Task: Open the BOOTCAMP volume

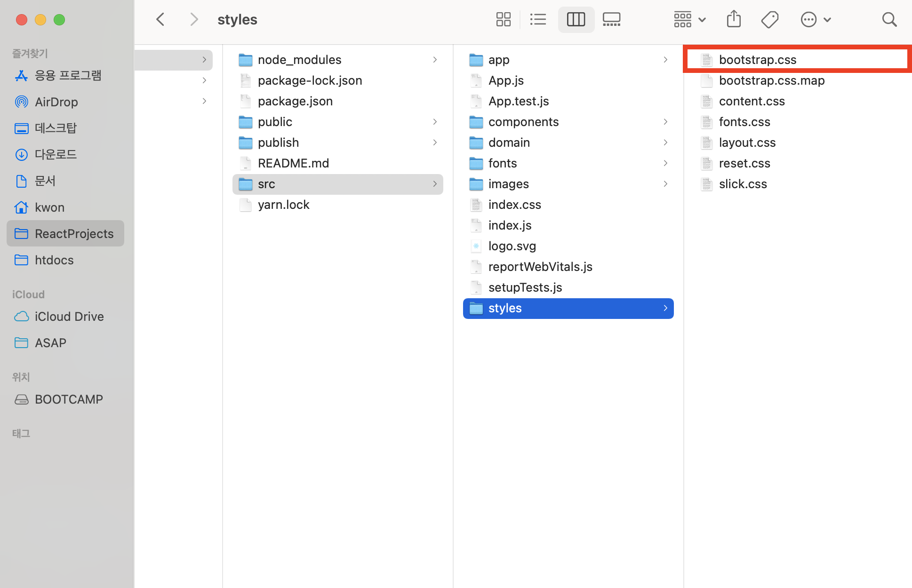Action: click(x=69, y=399)
